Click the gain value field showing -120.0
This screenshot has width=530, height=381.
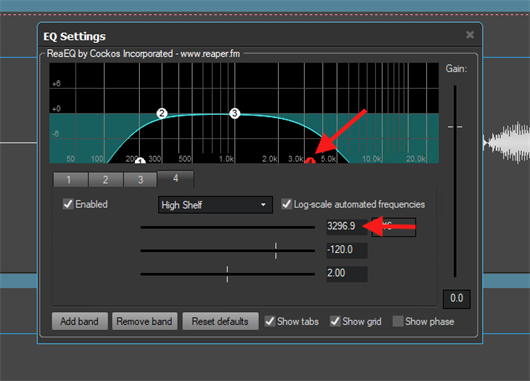click(347, 250)
